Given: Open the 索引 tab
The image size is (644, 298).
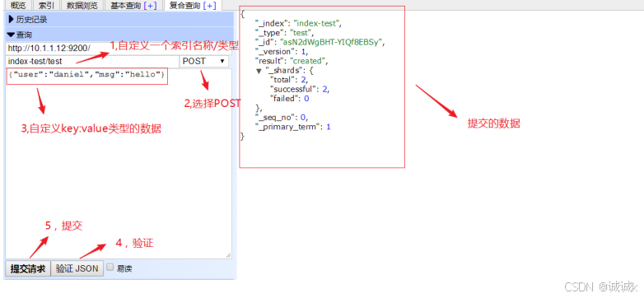Looking at the screenshot, I should click(x=46, y=5).
